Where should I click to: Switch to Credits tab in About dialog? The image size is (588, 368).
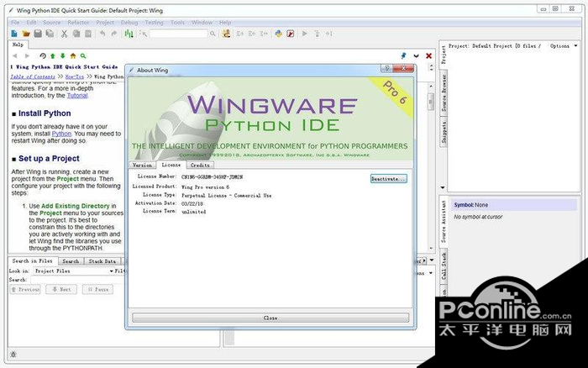coord(200,166)
